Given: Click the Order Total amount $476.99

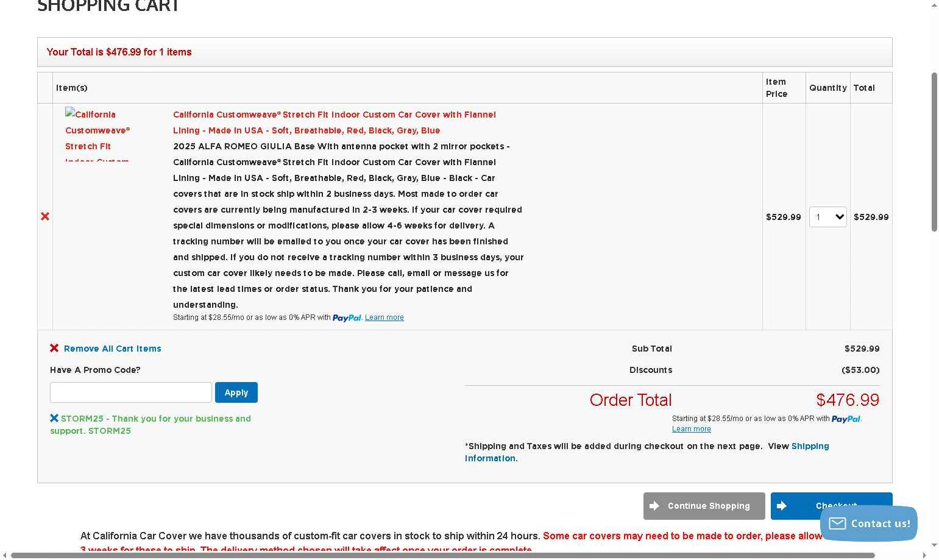Looking at the screenshot, I should click(x=848, y=400).
